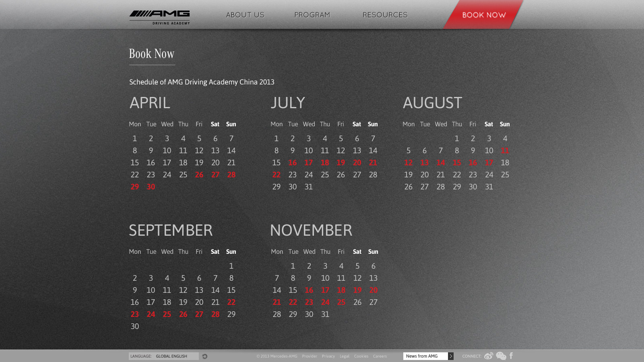This screenshot has height=362, width=644.
Task: Open the Global English language selector
Action: (x=164, y=356)
